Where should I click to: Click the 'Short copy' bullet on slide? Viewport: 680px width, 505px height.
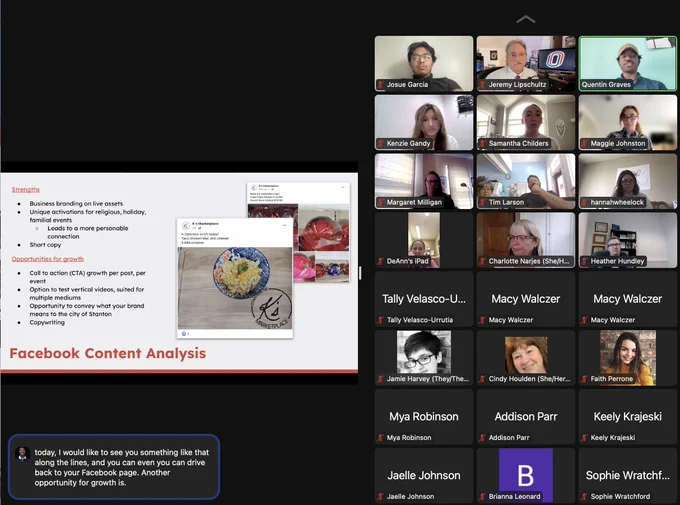point(45,245)
